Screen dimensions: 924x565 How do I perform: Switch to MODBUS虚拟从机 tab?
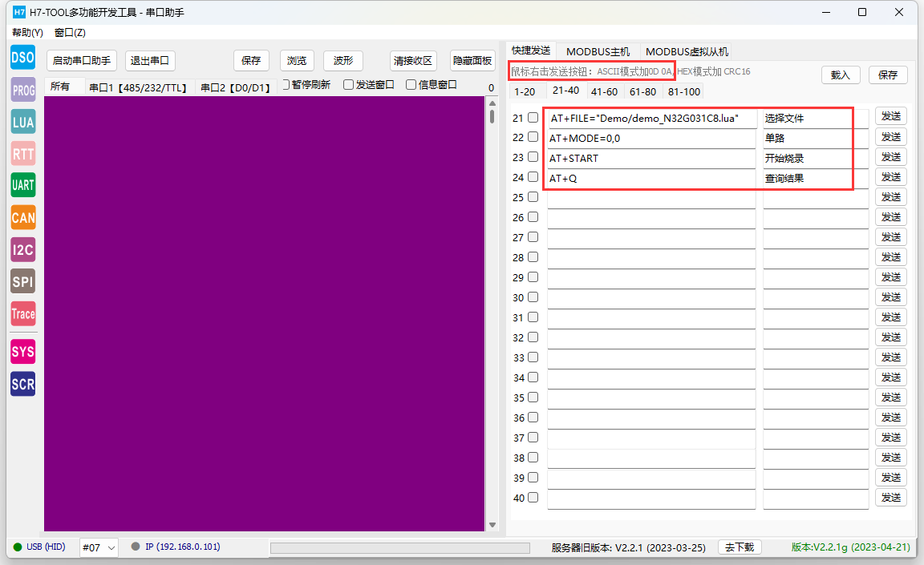(687, 52)
